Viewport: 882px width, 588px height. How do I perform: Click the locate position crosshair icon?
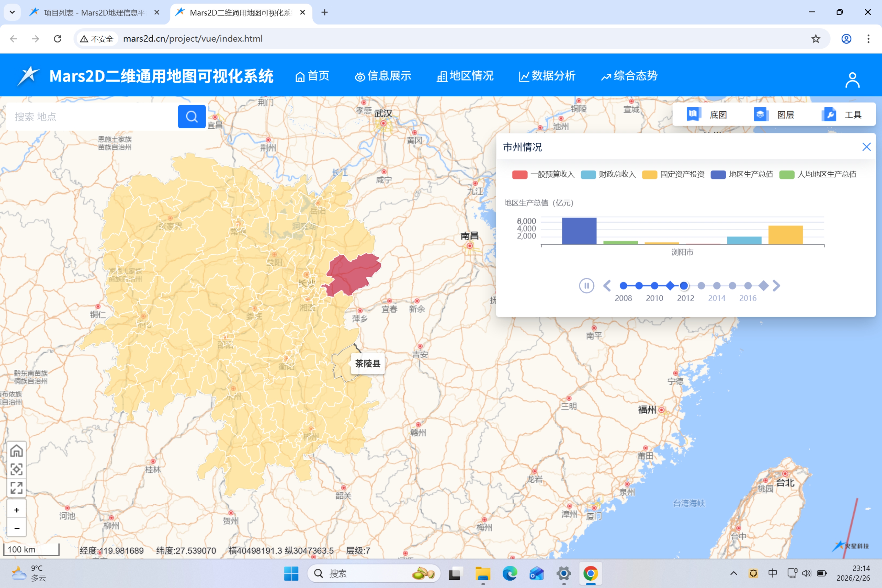pyautogui.click(x=16, y=469)
